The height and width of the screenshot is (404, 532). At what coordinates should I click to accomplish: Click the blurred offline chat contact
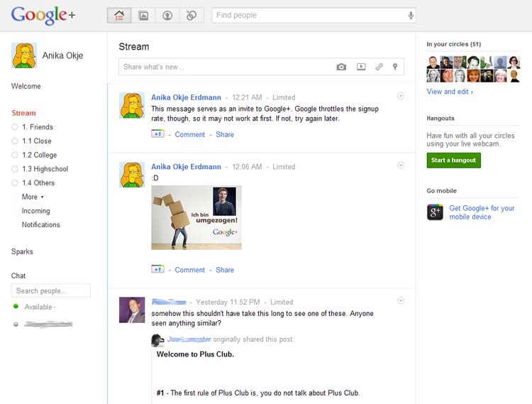(48, 324)
